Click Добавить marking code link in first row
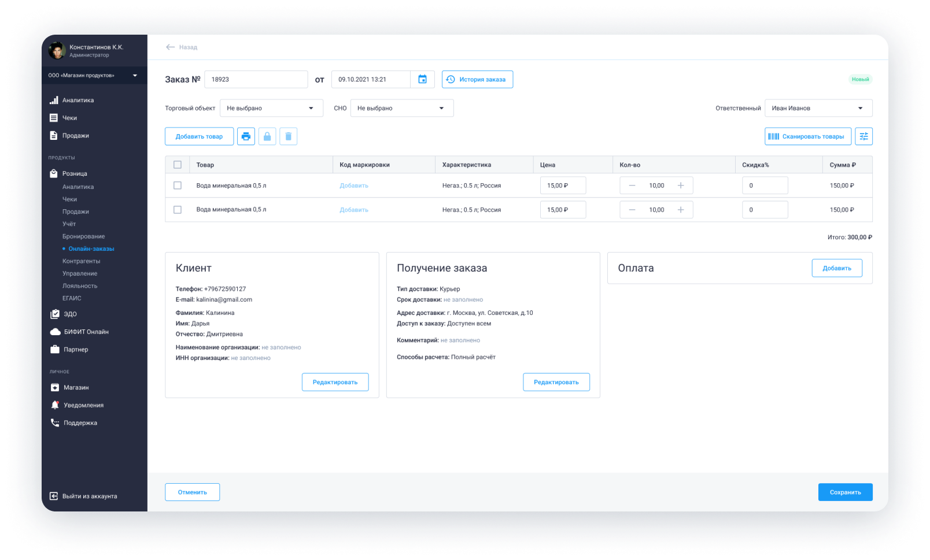 354,186
